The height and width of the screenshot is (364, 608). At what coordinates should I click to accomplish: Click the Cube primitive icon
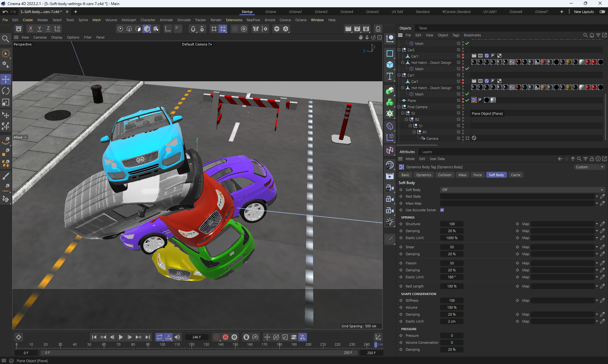coord(390,65)
